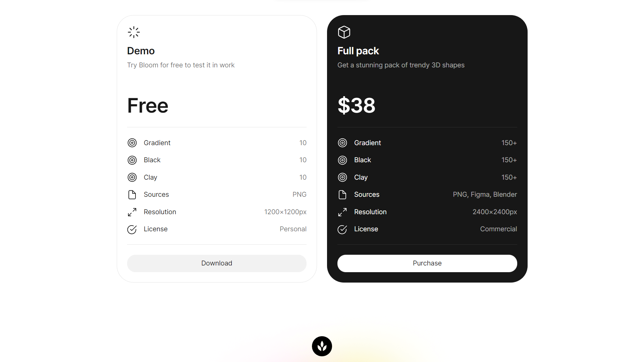The height and width of the screenshot is (362, 644).
Task: Click the Purchase button in Full pack card
Action: coord(427,263)
